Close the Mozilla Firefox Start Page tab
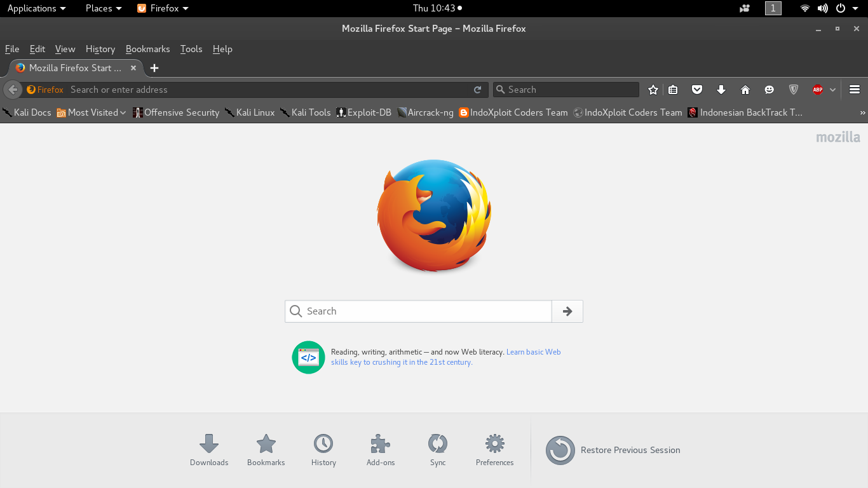 pos(133,68)
